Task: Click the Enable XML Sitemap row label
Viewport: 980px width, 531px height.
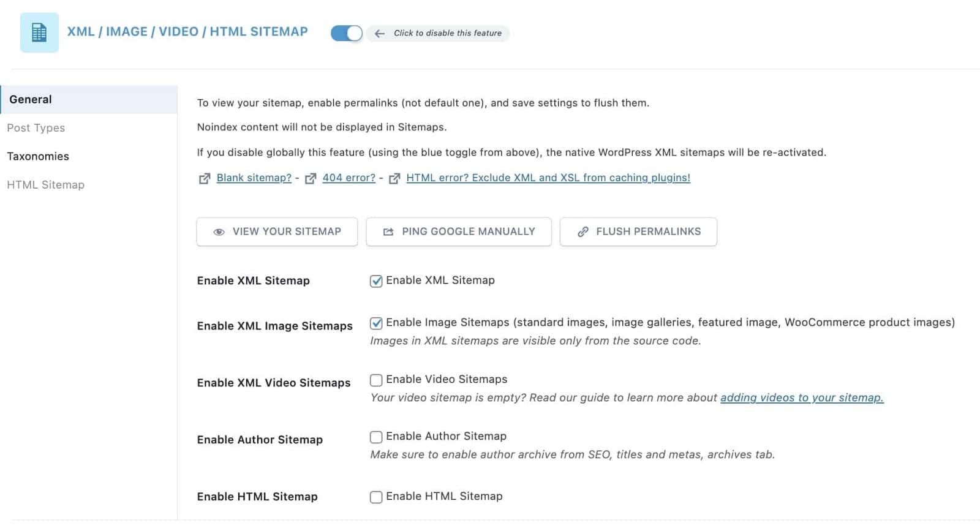Action: (x=254, y=281)
